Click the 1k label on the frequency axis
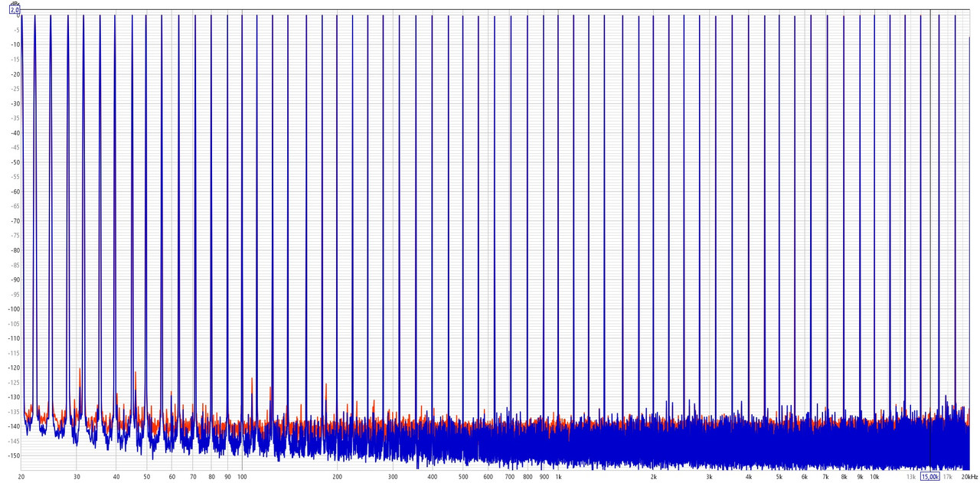 pos(558,476)
